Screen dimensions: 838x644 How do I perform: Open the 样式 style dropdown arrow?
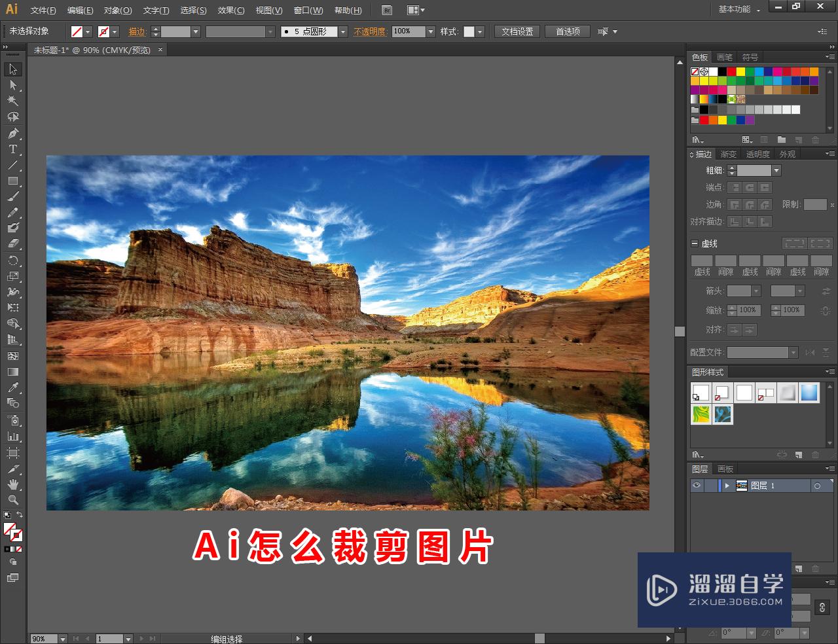pyautogui.click(x=480, y=31)
